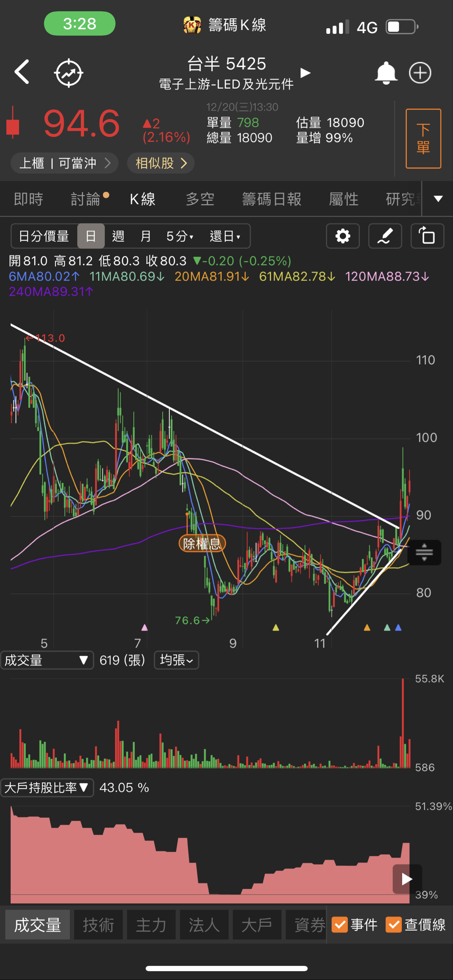Open the 大戶持股比率 indicator dropdown
This screenshot has height=980, width=453.
[47, 787]
